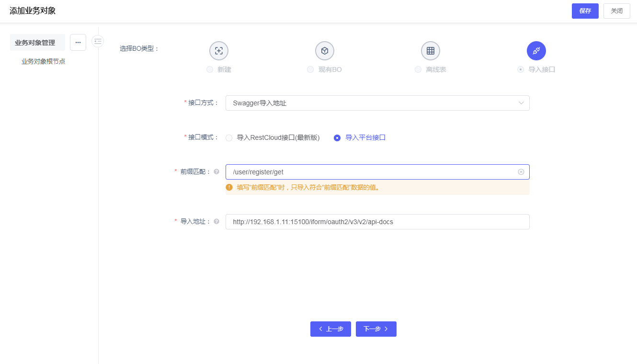Choose the 离线表 table icon

tap(430, 51)
